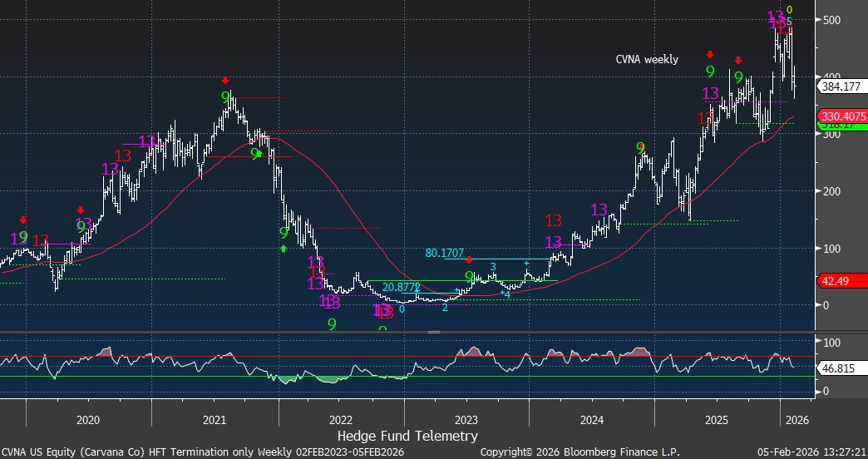
Task: Click the green 9 count in late 2024
Action: pyautogui.click(x=640, y=148)
